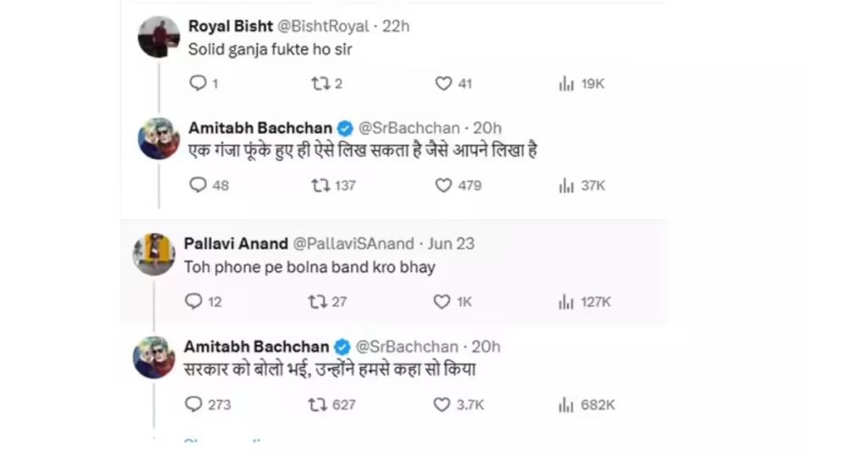Retweet Amitabh's tweet with 137 retweets
The image size is (868, 456).
321,185
